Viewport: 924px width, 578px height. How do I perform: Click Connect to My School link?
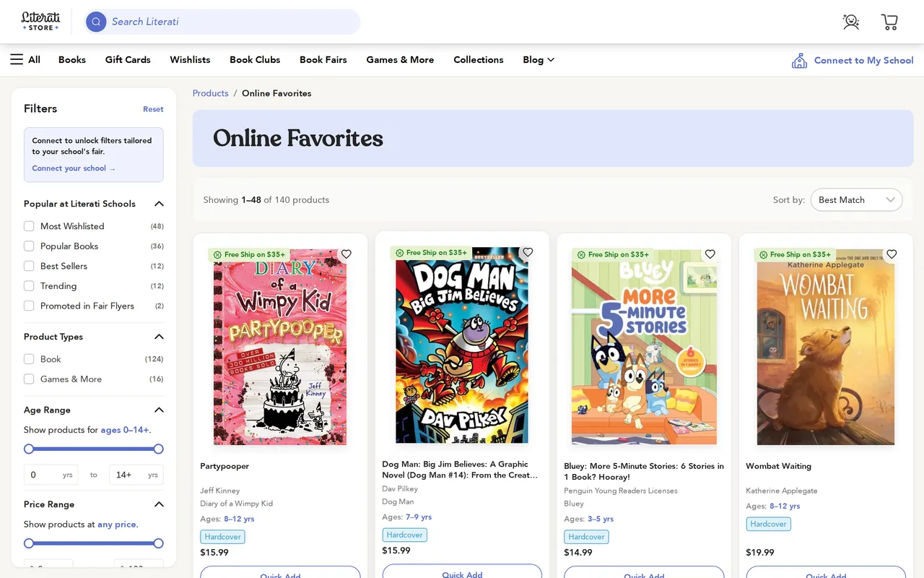coord(863,61)
